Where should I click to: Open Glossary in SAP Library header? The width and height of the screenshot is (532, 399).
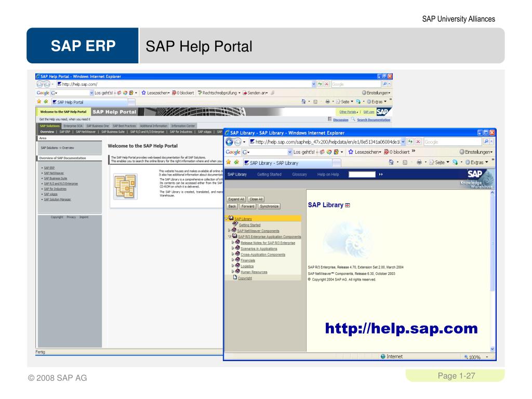pyautogui.click(x=299, y=175)
